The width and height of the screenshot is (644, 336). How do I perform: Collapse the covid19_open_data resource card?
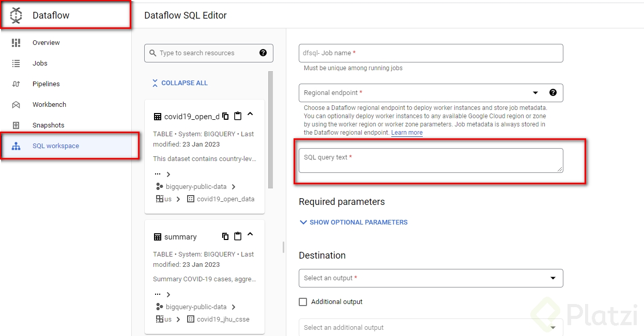tap(250, 115)
